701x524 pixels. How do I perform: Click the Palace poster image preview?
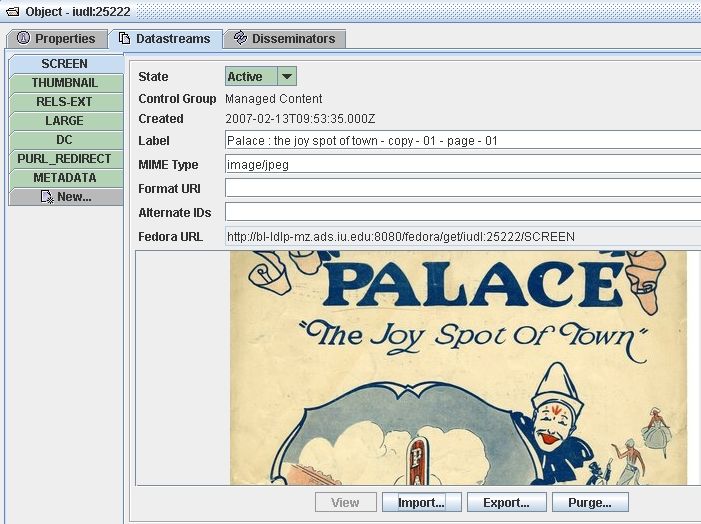point(458,368)
